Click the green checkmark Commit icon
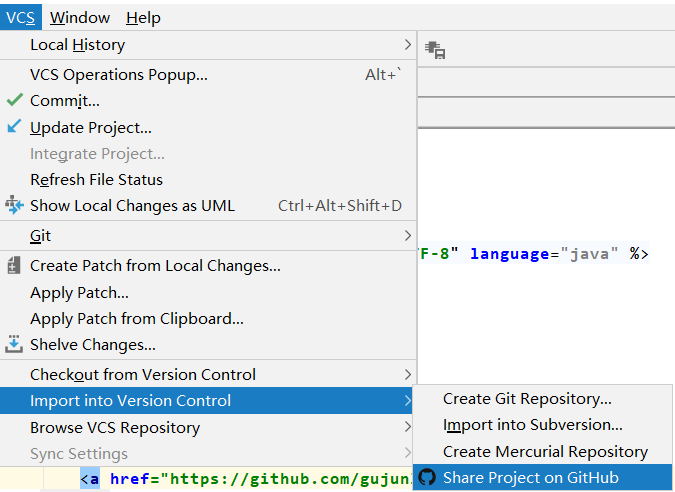Screen dimensions: 675x492 pos(14,100)
